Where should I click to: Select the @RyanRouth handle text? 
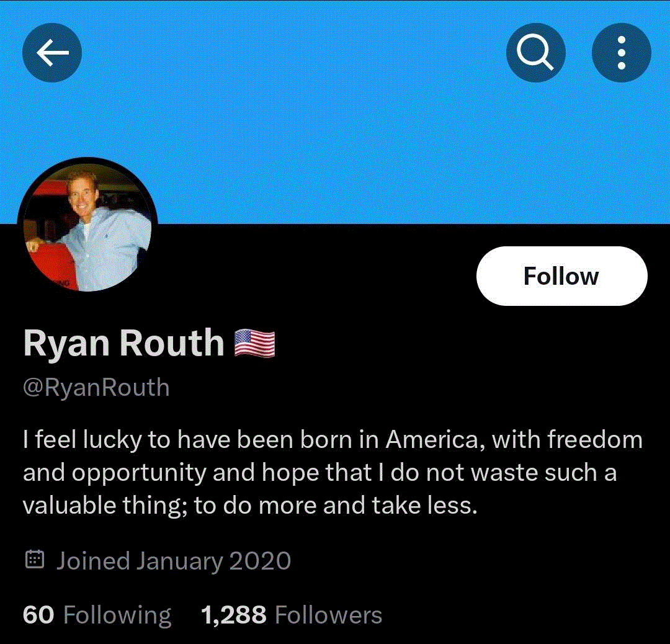(x=96, y=388)
